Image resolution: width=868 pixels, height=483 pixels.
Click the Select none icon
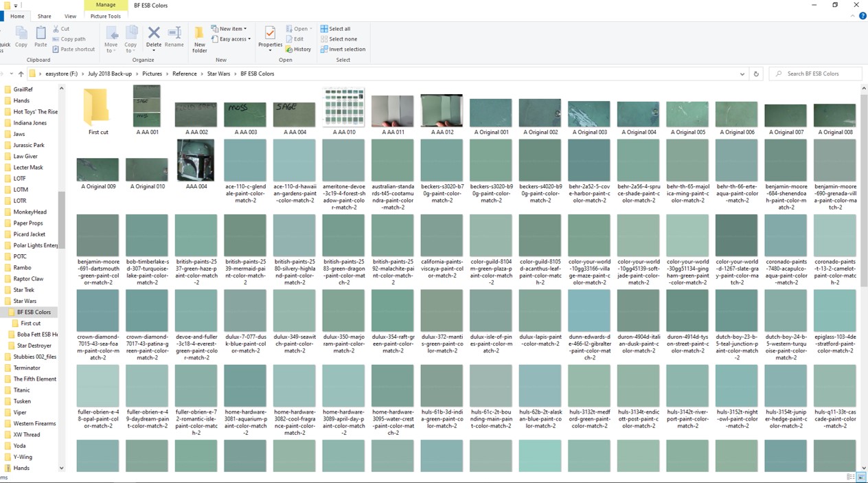pos(324,39)
